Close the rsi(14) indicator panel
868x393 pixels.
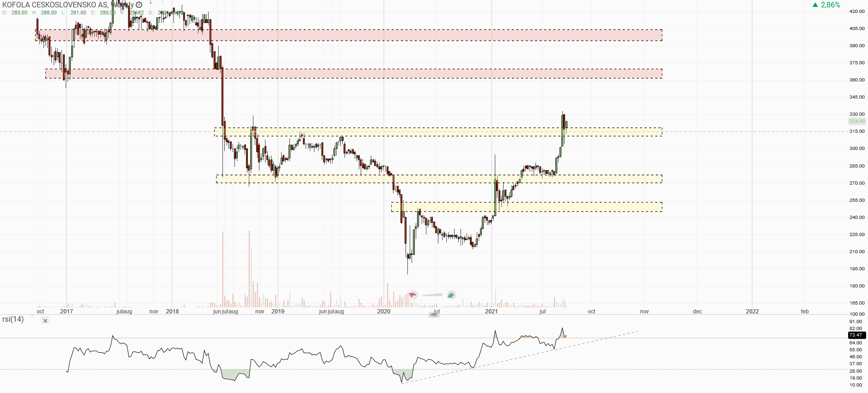click(45, 321)
